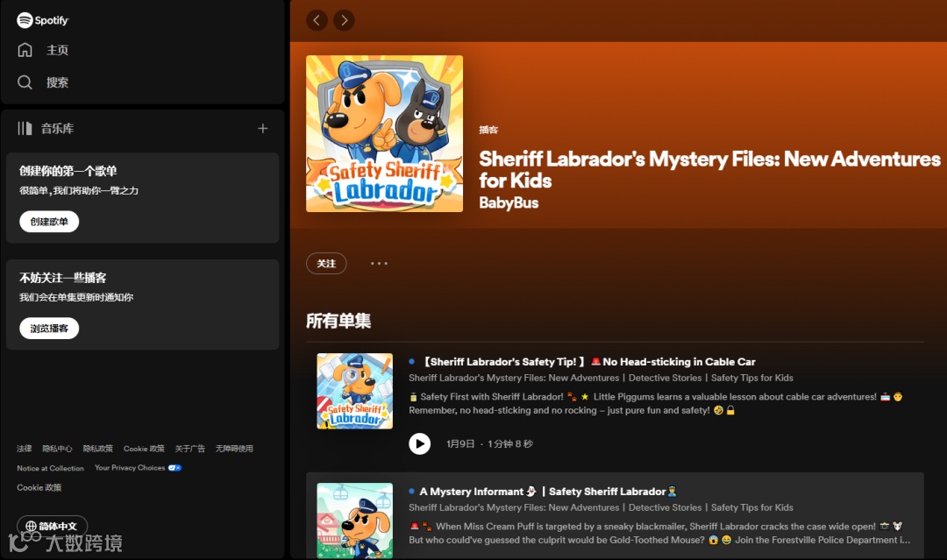947x560 pixels.
Task: Click the Mystery Informant episode thumbnail
Action: point(354,521)
